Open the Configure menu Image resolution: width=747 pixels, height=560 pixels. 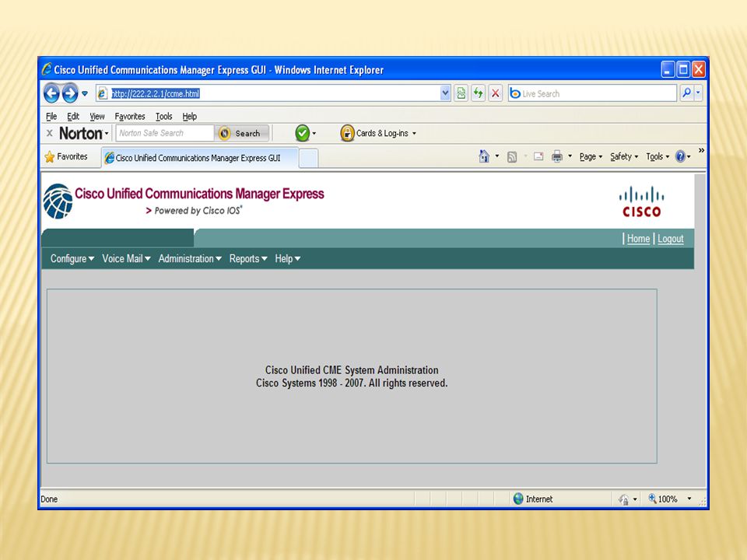(72, 258)
